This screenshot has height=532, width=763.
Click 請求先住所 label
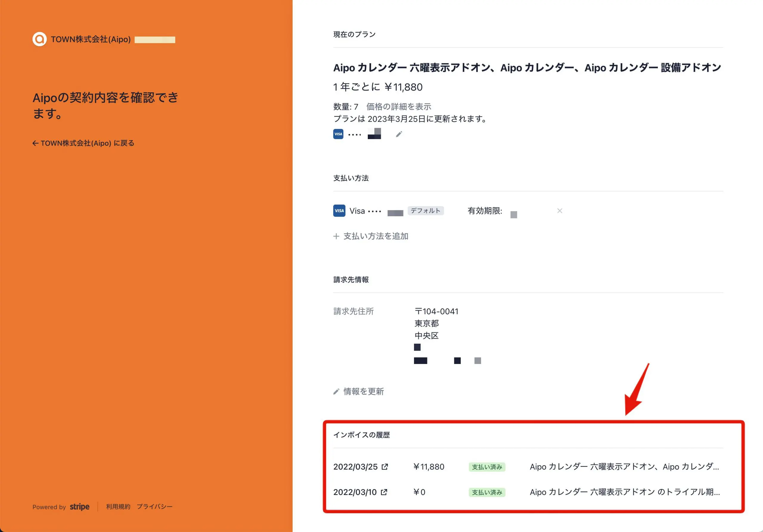353,311
